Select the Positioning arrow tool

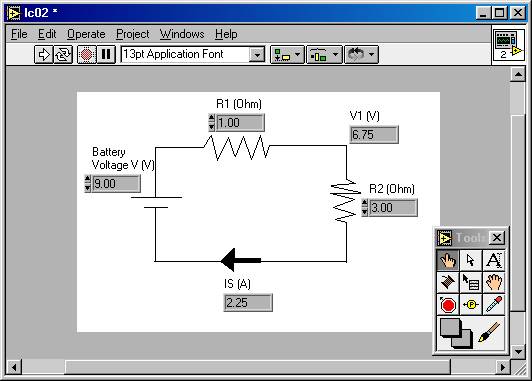[x=471, y=261]
